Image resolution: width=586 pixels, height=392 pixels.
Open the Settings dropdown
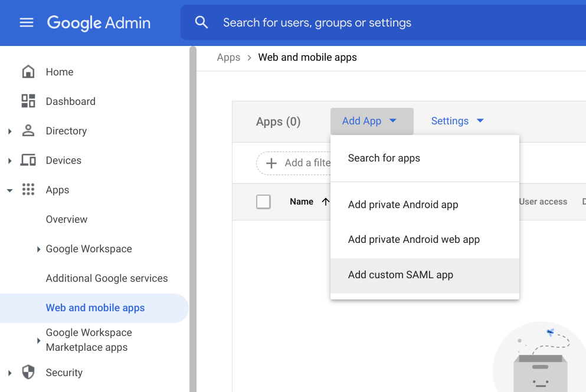pyautogui.click(x=457, y=121)
